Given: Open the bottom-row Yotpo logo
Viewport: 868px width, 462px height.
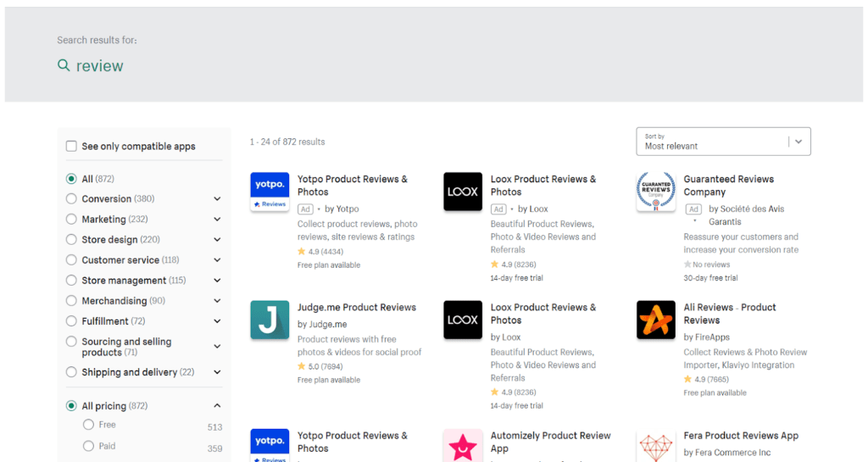Looking at the screenshot, I should coord(270,445).
